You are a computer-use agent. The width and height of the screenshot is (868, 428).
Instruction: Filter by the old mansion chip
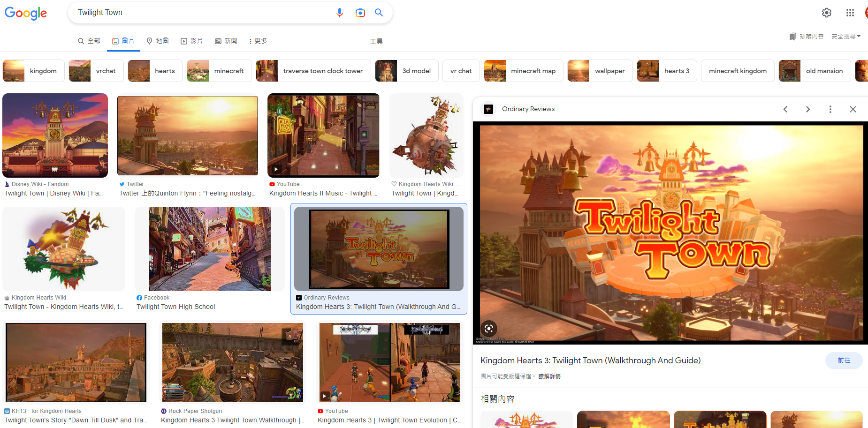point(815,71)
